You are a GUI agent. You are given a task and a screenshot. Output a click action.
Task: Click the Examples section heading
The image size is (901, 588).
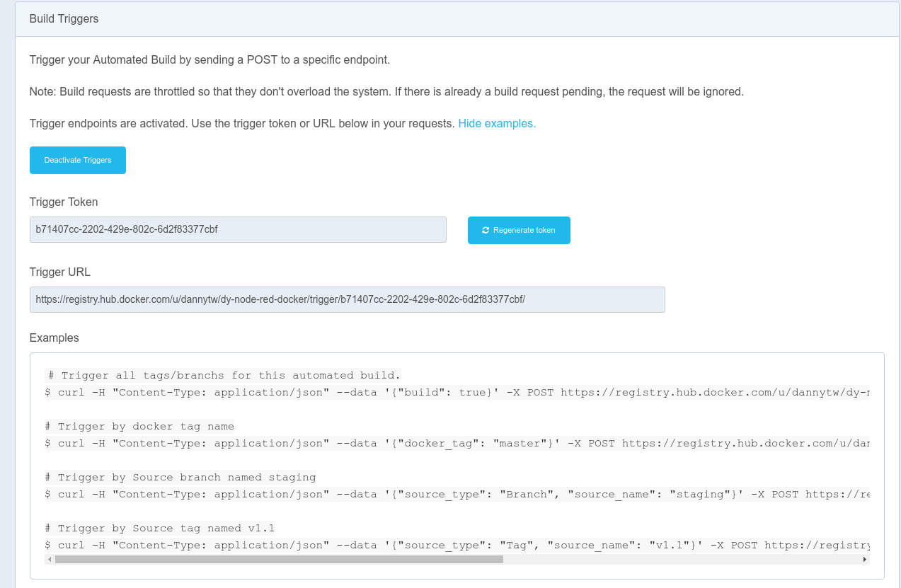[x=54, y=338]
